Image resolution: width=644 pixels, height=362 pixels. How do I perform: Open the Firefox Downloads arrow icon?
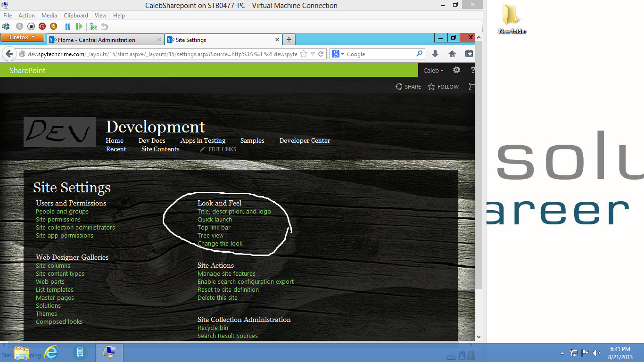pyautogui.click(x=435, y=54)
